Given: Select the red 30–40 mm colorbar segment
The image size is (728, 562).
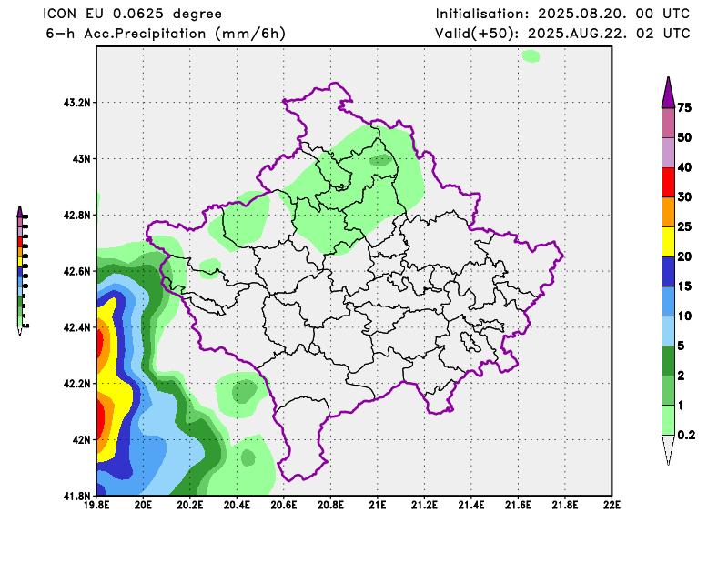Looking at the screenshot, I should (x=668, y=183).
